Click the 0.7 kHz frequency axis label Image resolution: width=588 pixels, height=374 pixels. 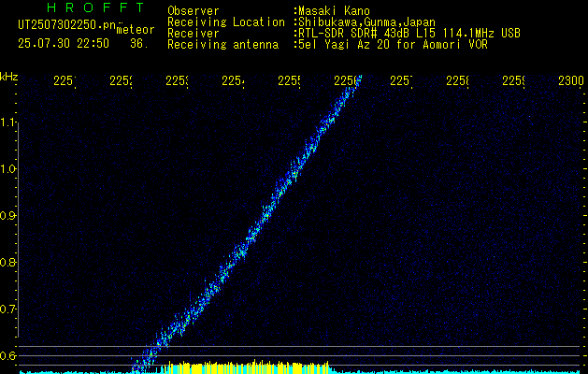(x=7, y=309)
